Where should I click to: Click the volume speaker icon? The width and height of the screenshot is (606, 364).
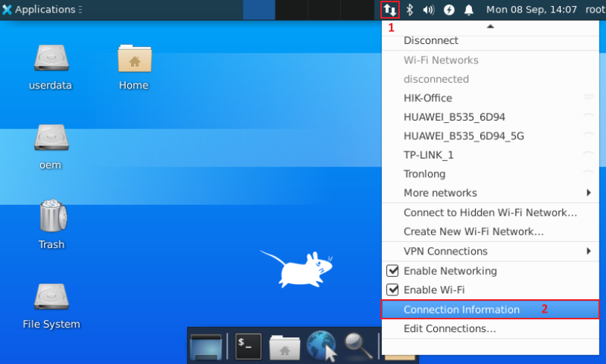(x=429, y=10)
